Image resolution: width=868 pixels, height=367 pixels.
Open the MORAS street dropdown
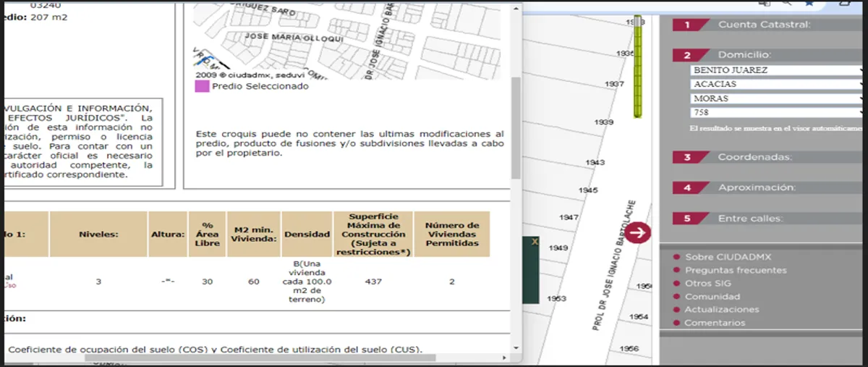click(x=778, y=98)
